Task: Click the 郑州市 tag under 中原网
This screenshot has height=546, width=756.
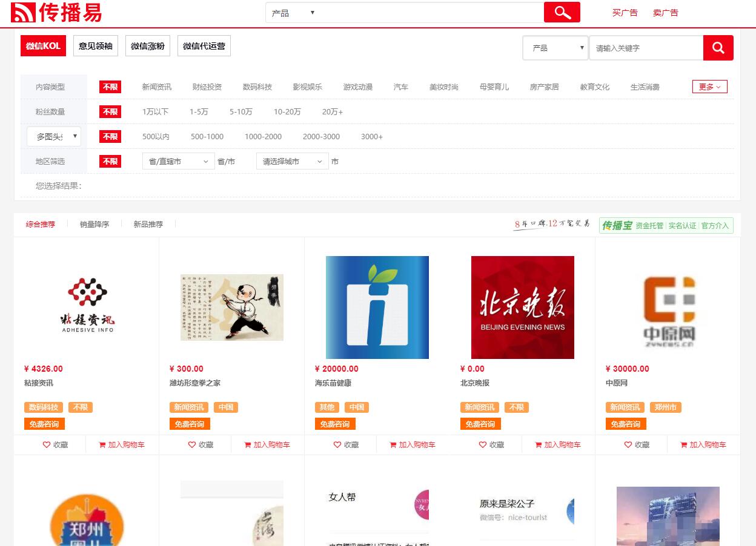Action: click(665, 407)
